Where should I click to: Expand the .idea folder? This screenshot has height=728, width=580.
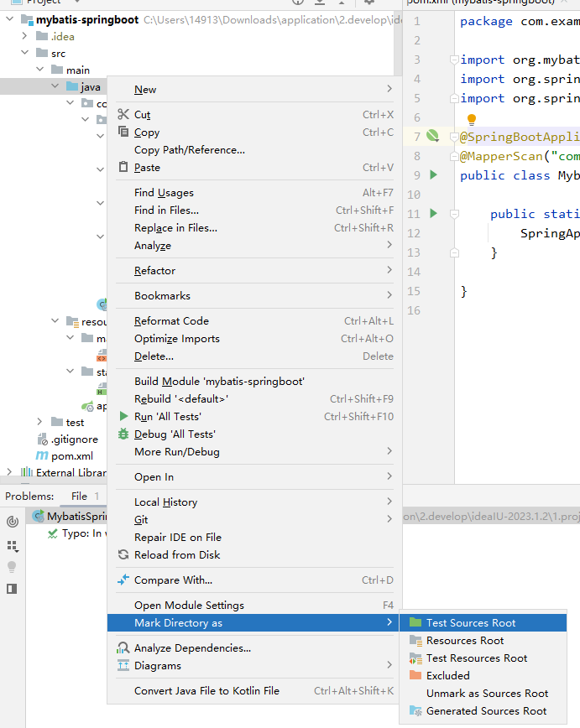click(24, 36)
